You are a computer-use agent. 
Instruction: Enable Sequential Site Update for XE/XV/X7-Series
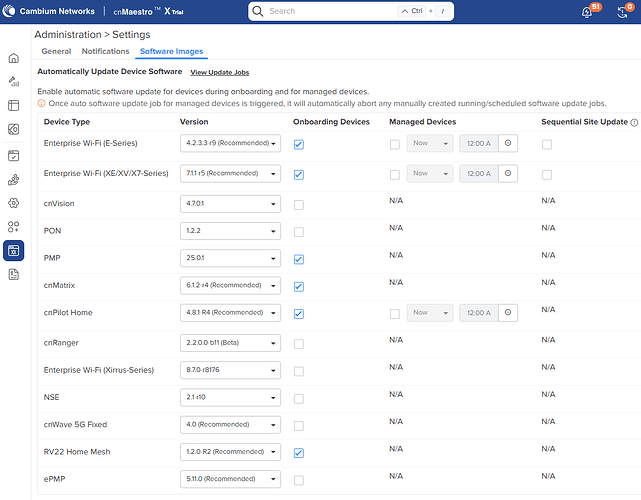tap(547, 175)
